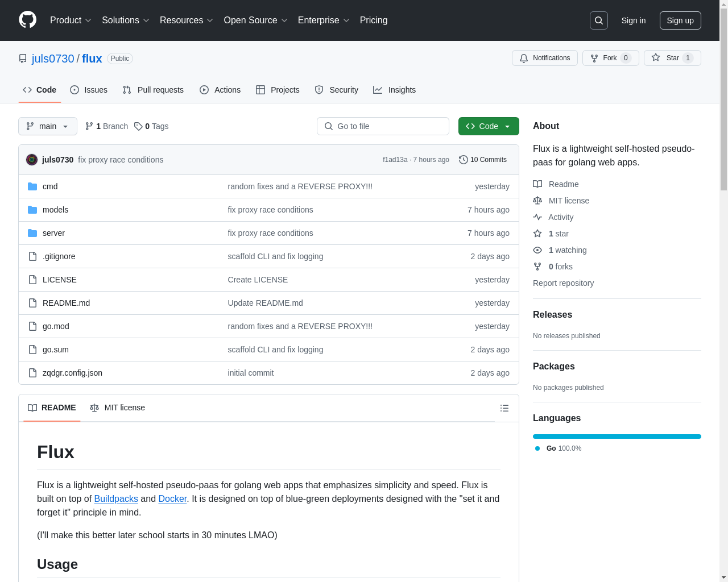This screenshot has width=728, height=582.
Task: Toggle the README outline view
Action: coord(504,408)
